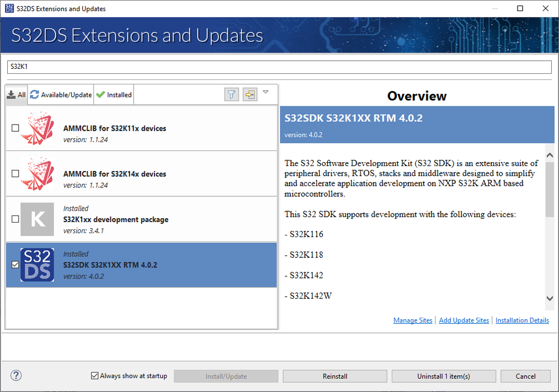
Task: Click the S32DS window title bar icon
Action: (10, 8)
